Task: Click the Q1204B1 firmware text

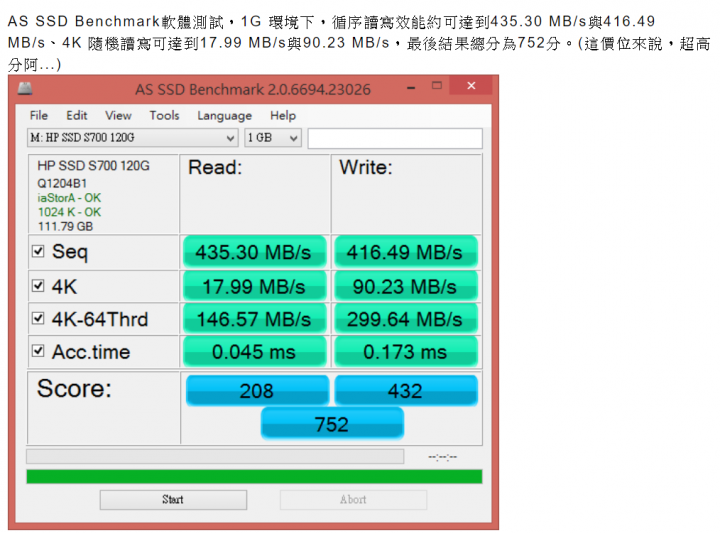Action: tap(62, 184)
